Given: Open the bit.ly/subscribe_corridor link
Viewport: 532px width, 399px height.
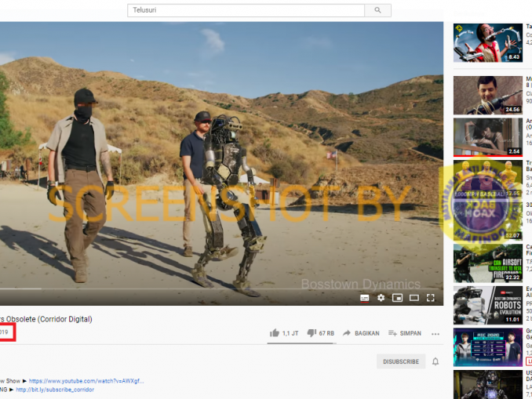Looking at the screenshot, I should tap(55, 390).
